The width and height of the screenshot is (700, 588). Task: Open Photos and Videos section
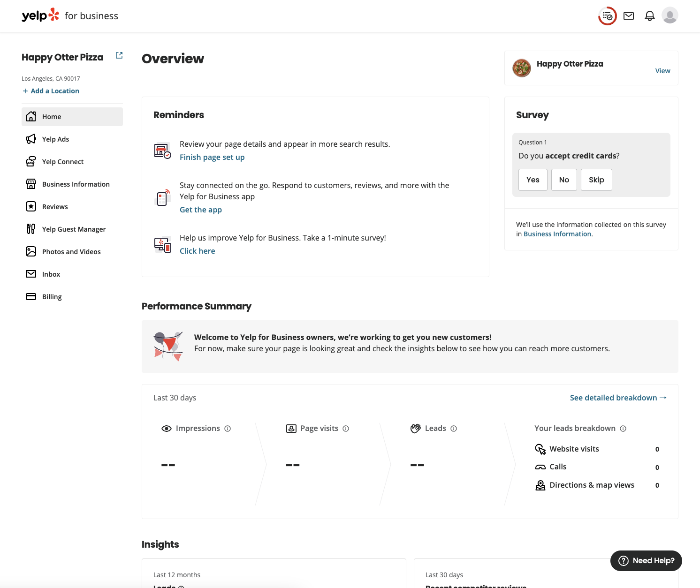point(72,252)
